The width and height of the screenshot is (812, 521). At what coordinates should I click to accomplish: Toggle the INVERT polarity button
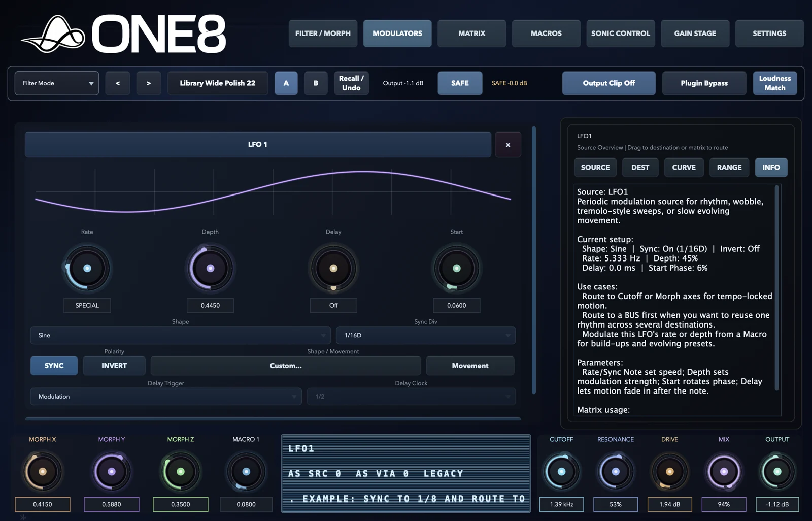coord(114,366)
